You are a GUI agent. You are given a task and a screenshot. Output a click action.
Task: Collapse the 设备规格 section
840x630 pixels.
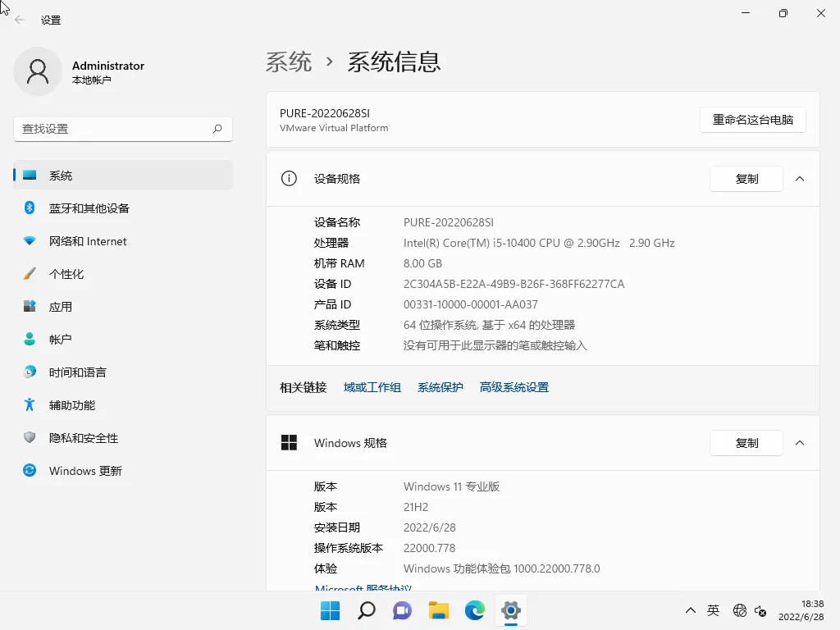pyautogui.click(x=800, y=178)
